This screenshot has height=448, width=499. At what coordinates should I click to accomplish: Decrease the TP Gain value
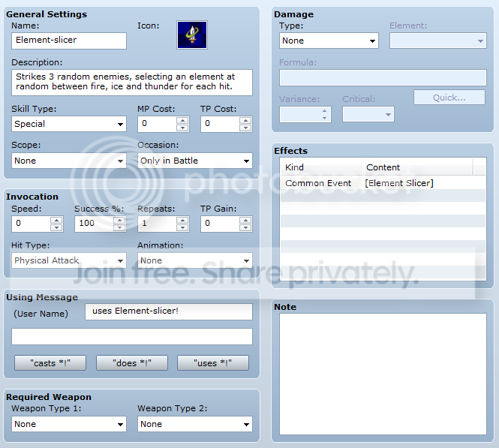[245, 227]
